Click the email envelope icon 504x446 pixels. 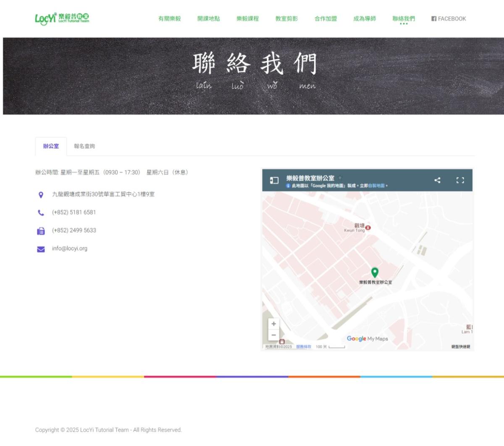tap(41, 249)
